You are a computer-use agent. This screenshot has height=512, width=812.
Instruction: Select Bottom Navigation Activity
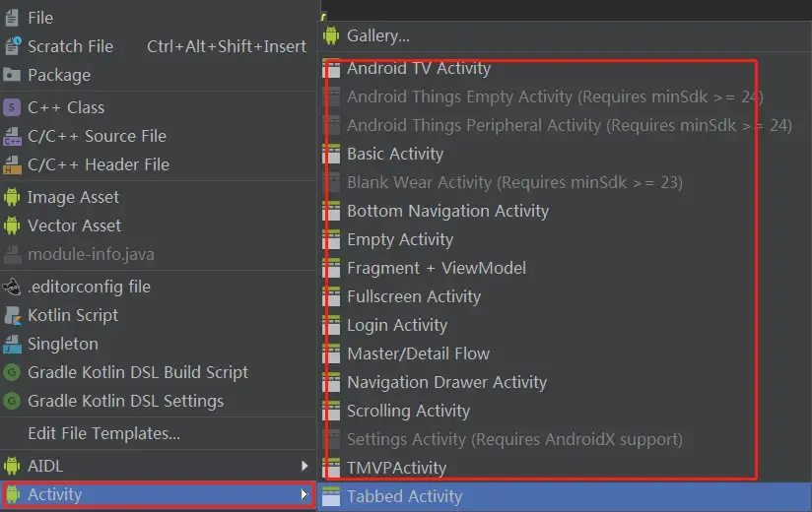[447, 211]
